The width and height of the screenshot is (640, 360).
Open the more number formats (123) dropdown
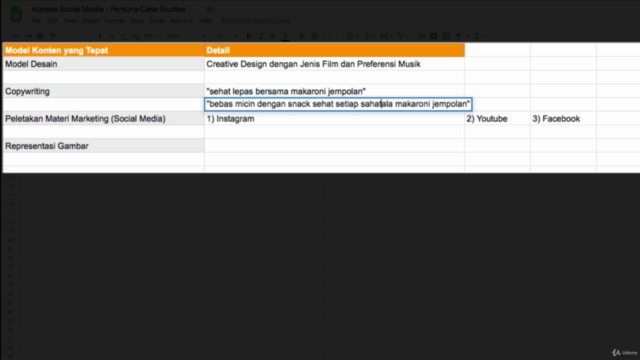coord(149,36)
